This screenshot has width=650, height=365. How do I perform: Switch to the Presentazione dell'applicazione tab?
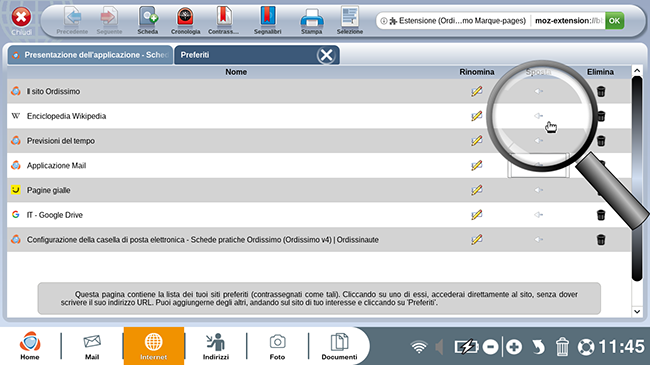(90, 55)
